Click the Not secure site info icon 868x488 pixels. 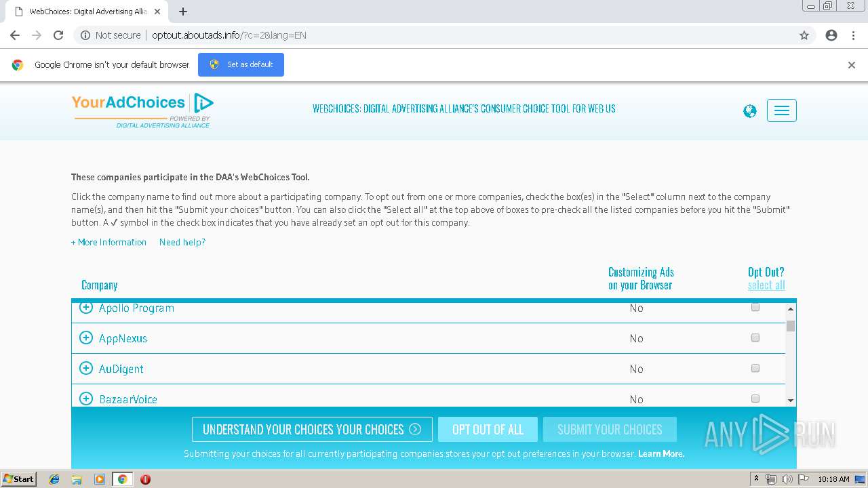tap(85, 35)
